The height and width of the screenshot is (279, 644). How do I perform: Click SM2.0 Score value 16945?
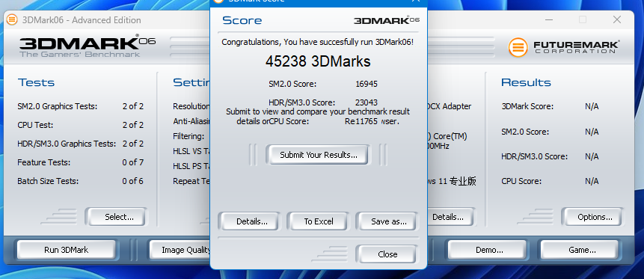click(367, 84)
